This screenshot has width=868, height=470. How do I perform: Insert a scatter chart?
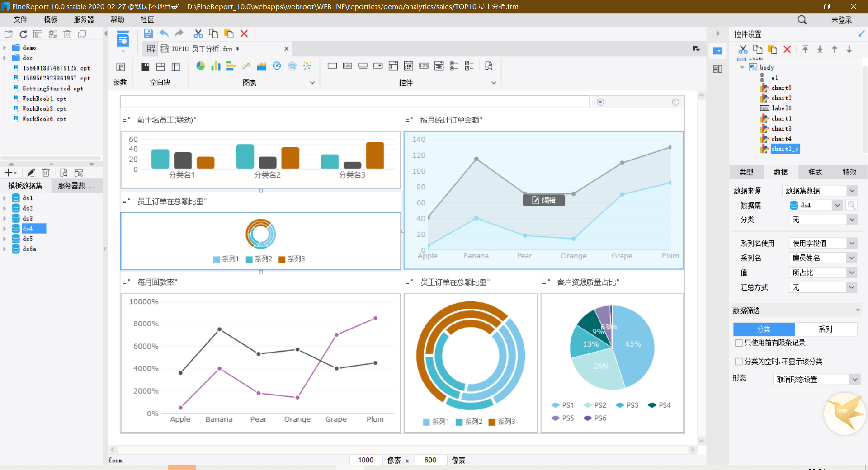pyautogui.click(x=308, y=66)
